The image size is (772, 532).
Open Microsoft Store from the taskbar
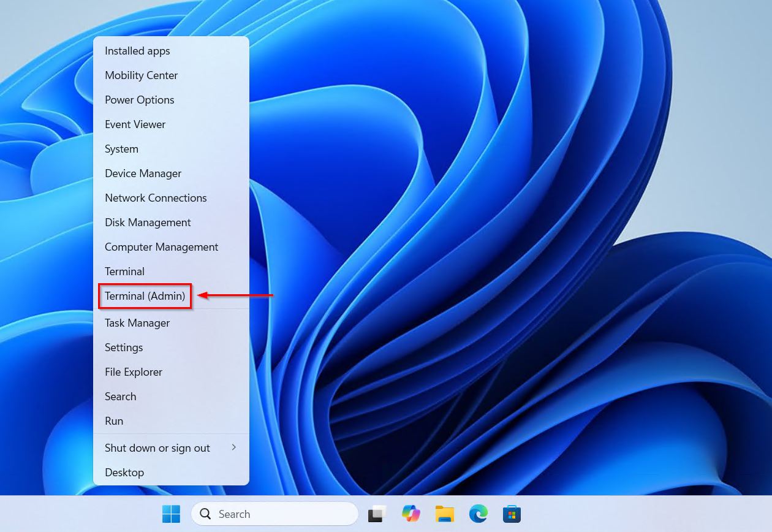(x=512, y=514)
